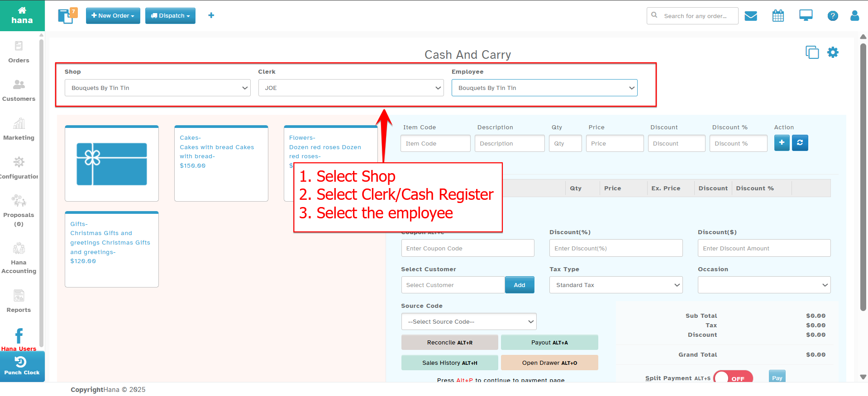Open Hana Accounting in the sidebar
The width and height of the screenshot is (868, 396).
[x=19, y=258]
